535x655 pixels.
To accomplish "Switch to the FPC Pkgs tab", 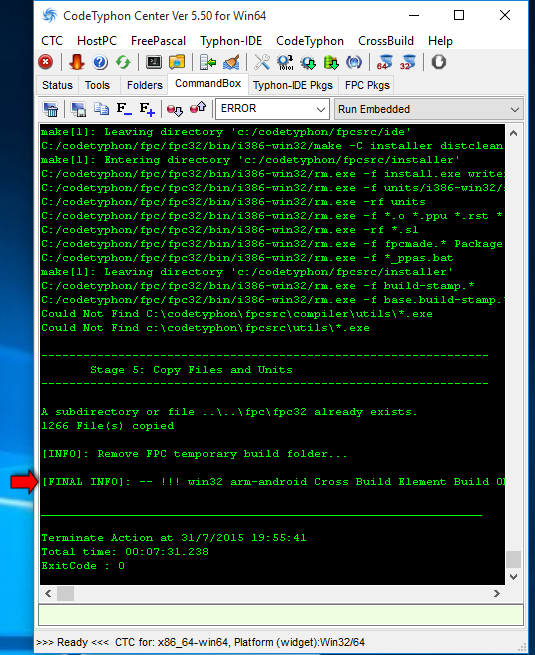I will [x=367, y=85].
